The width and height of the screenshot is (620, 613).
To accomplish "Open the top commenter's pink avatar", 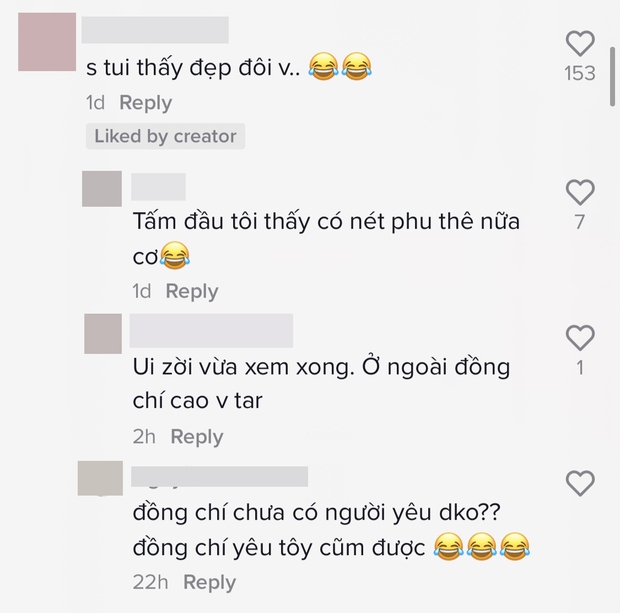I will 47,42.
